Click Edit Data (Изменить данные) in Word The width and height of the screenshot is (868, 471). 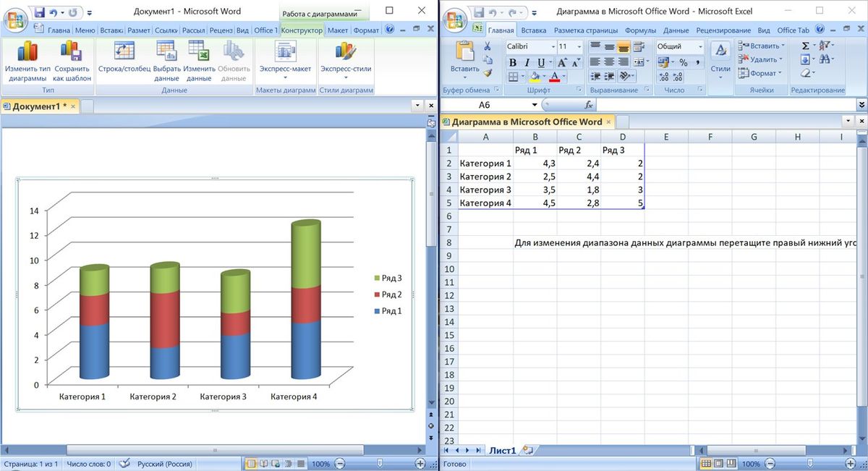click(x=199, y=61)
